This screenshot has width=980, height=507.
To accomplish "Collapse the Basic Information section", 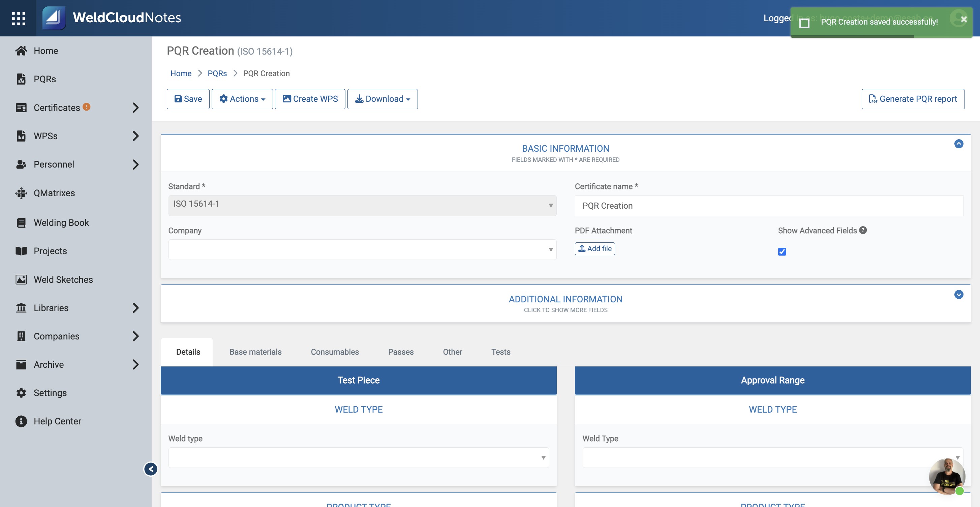I will (x=959, y=144).
